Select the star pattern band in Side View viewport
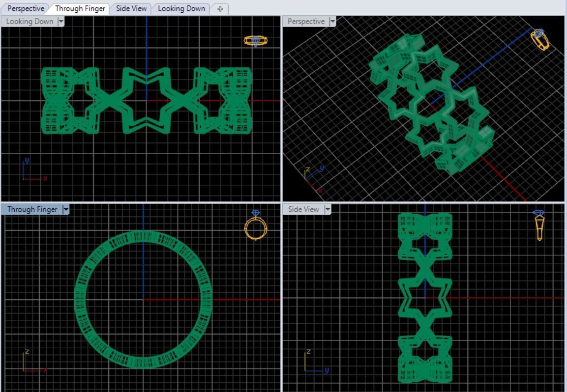This screenshot has height=392, width=567. [425, 298]
